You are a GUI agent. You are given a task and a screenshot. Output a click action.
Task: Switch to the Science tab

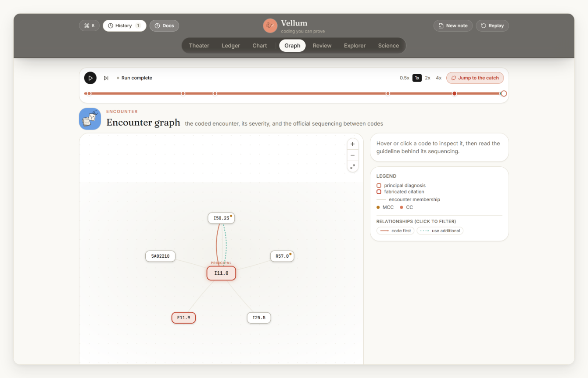(x=389, y=46)
